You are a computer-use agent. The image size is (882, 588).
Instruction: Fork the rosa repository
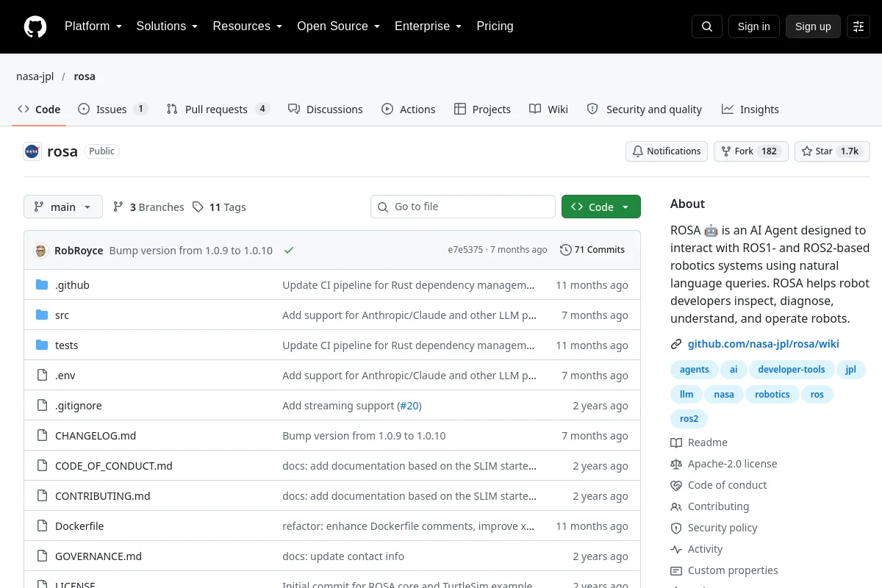[751, 151]
